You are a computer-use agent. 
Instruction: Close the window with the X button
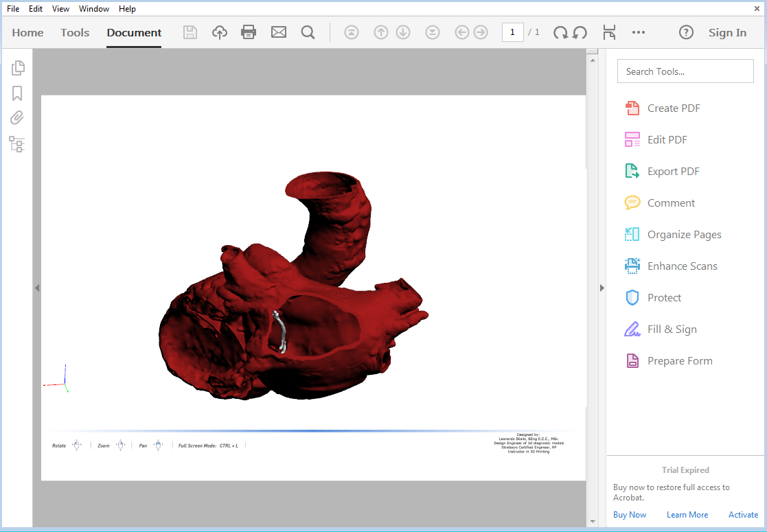pyautogui.click(x=757, y=8)
